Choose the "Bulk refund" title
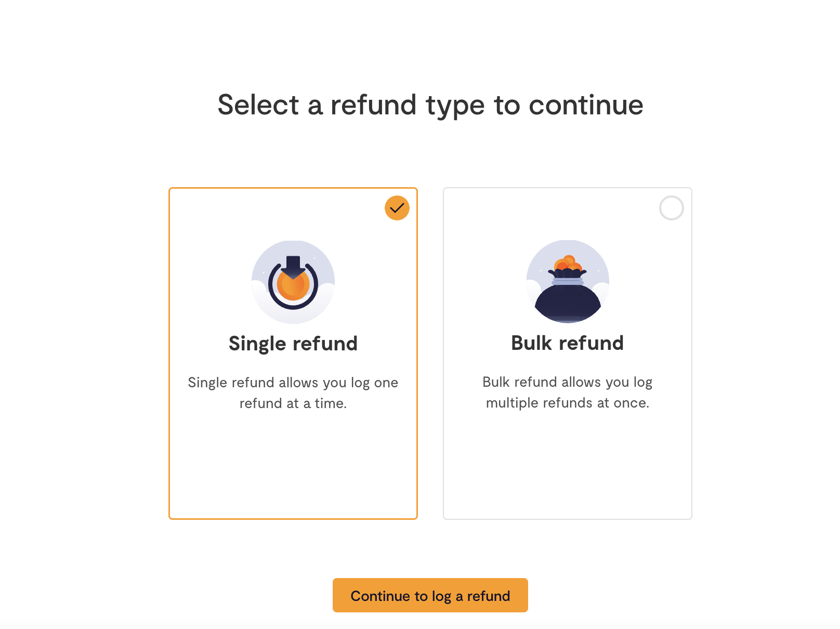This screenshot has height=629, width=840. coord(568,343)
